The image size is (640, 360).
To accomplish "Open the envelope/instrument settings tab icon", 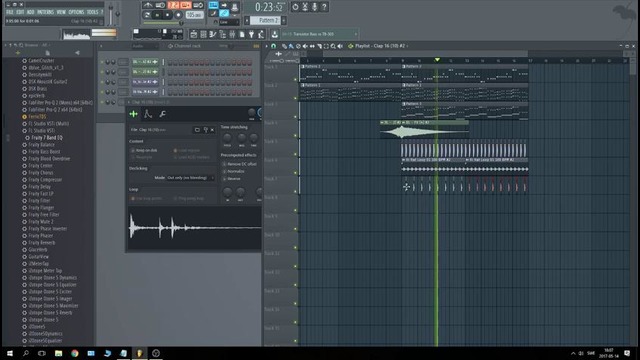I will click(148, 114).
